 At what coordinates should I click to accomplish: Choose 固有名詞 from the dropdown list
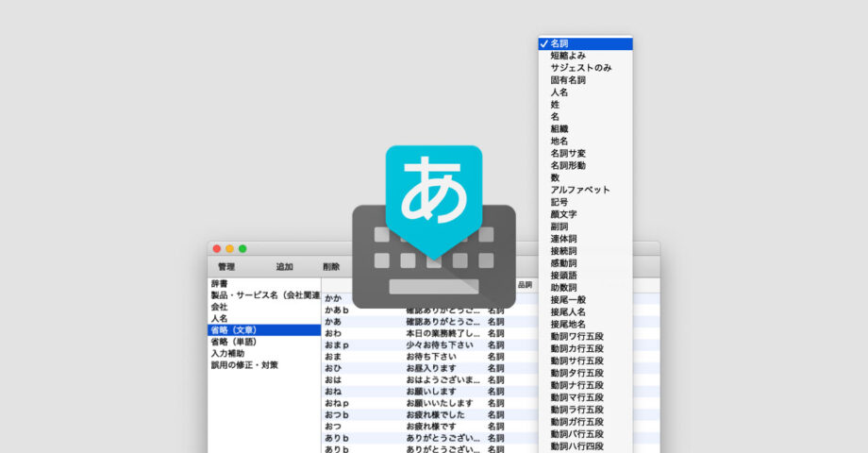[x=568, y=80]
